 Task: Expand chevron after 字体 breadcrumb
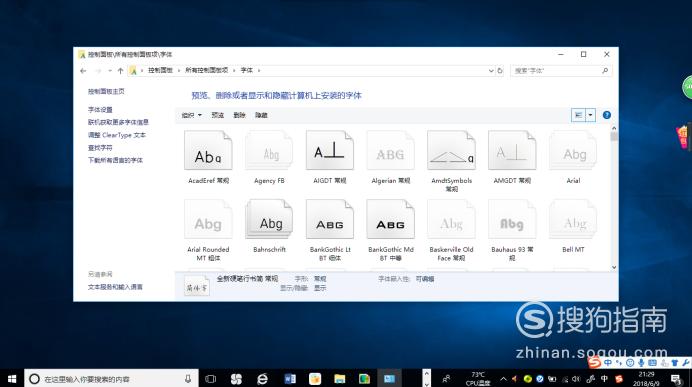click(259, 70)
